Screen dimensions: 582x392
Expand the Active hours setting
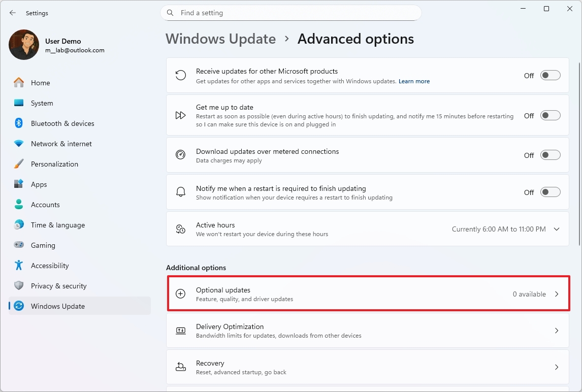[556, 229]
